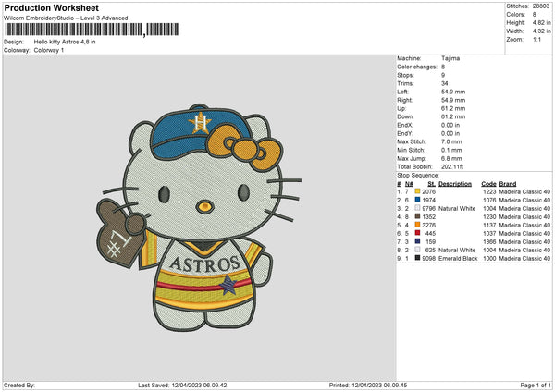
Task: Click thread code 1037 in row 6
Action: pyautogui.click(x=489, y=234)
